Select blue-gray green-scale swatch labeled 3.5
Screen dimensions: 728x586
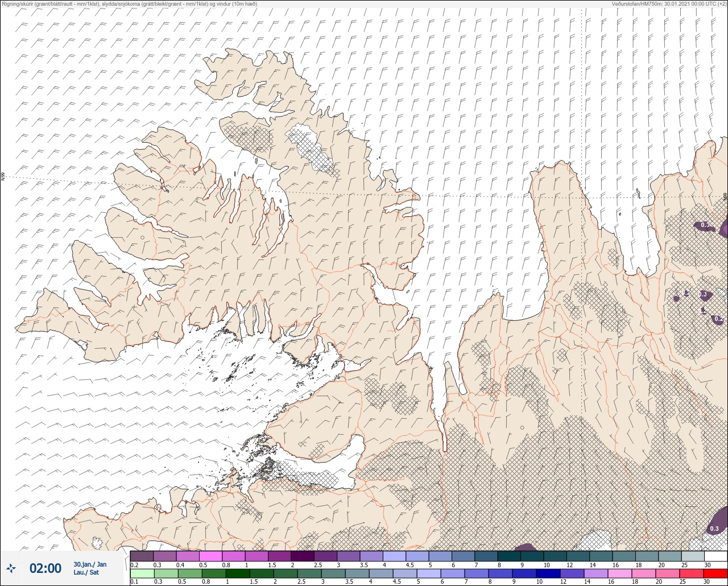pos(357,573)
